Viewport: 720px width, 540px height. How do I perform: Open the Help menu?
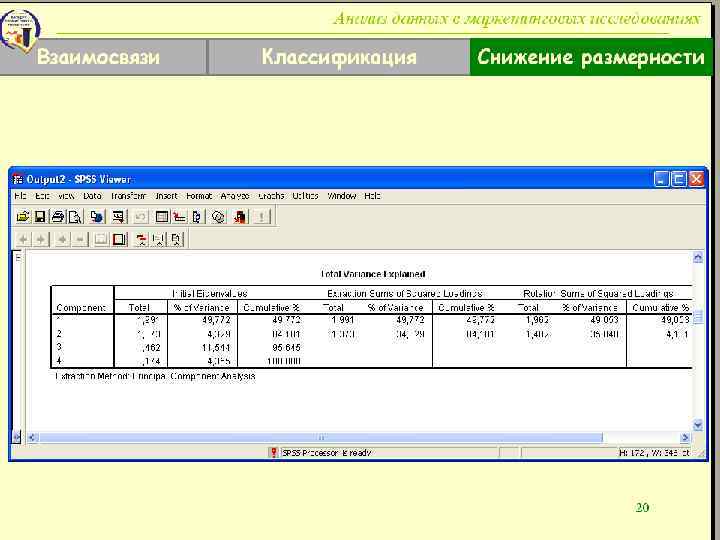coord(372,196)
